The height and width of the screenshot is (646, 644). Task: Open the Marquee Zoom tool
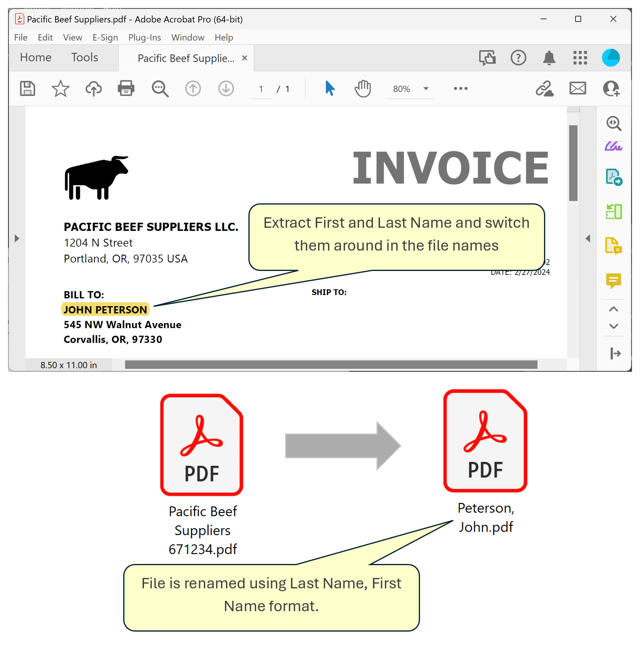pyautogui.click(x=160, y=89)
